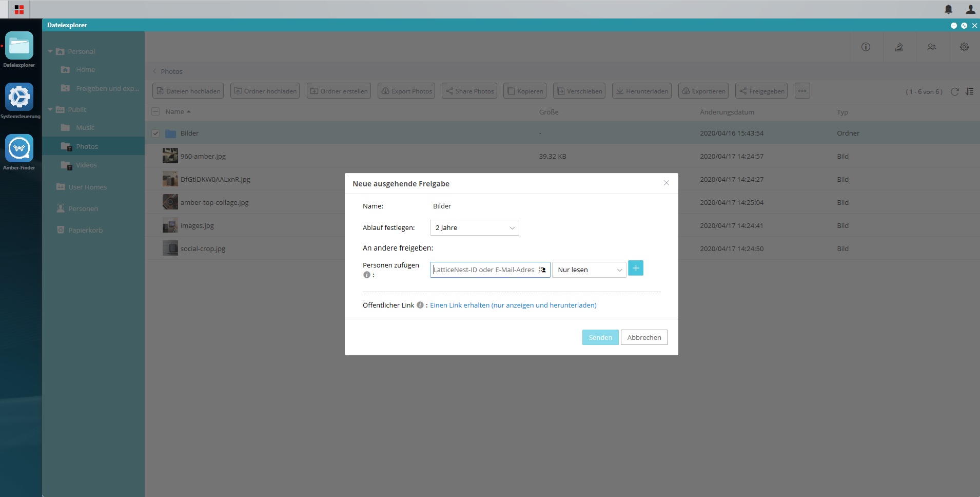The width and height of the screenshot is (980, 497).
Task: Click the contact picker icon in person field
Action: click(542, 270)
